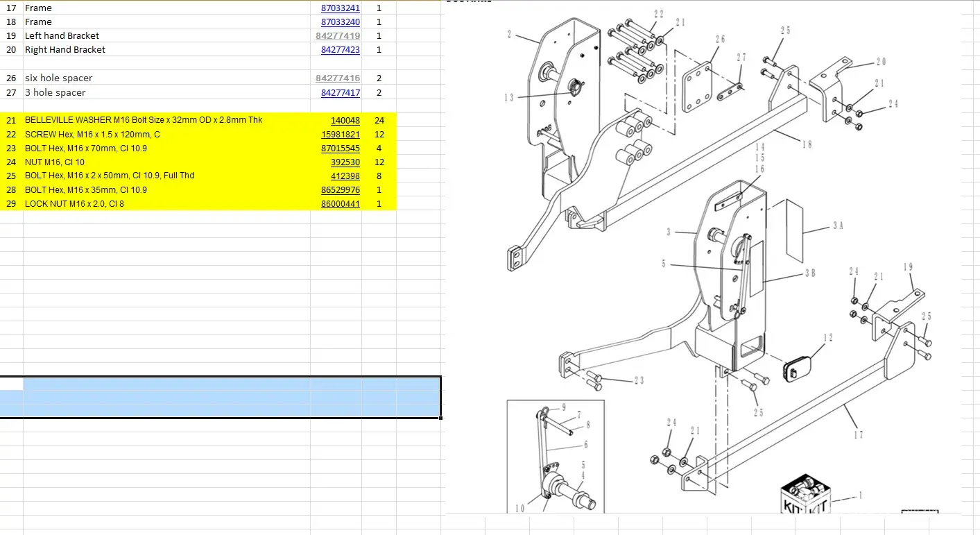
Task: Click quantity "2" in the six hole spacer row
Action: coord(379,78)
